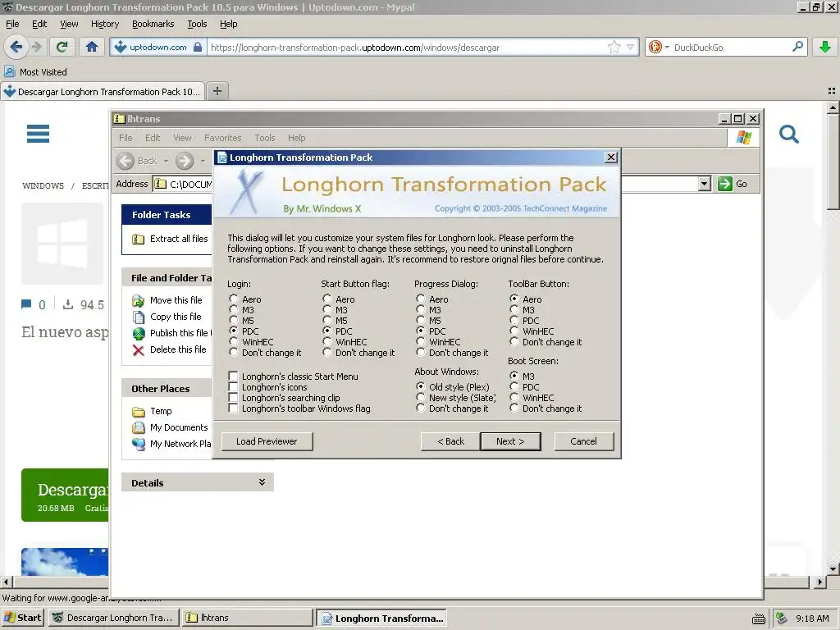Open the search engine selector dropdown
The width and height of the screenshot is (840, 630).
(x=668, y=47)
